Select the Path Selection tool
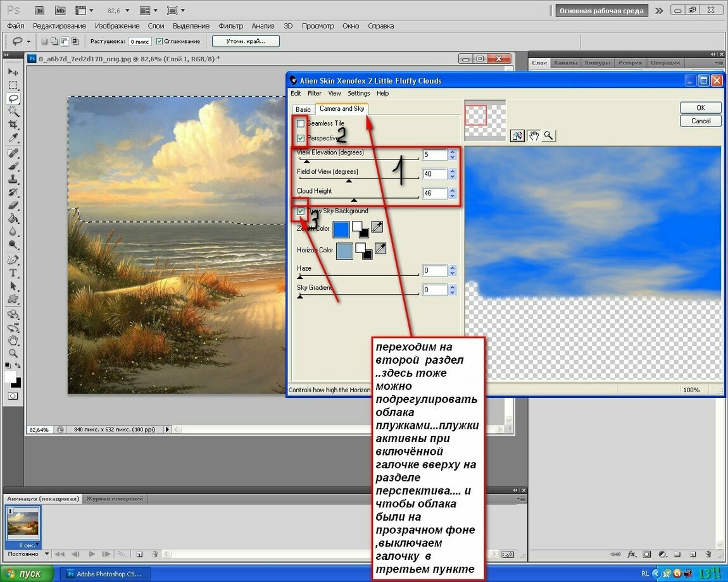Image resolution: width=728 pixels, height=582 pixels. 13,286
